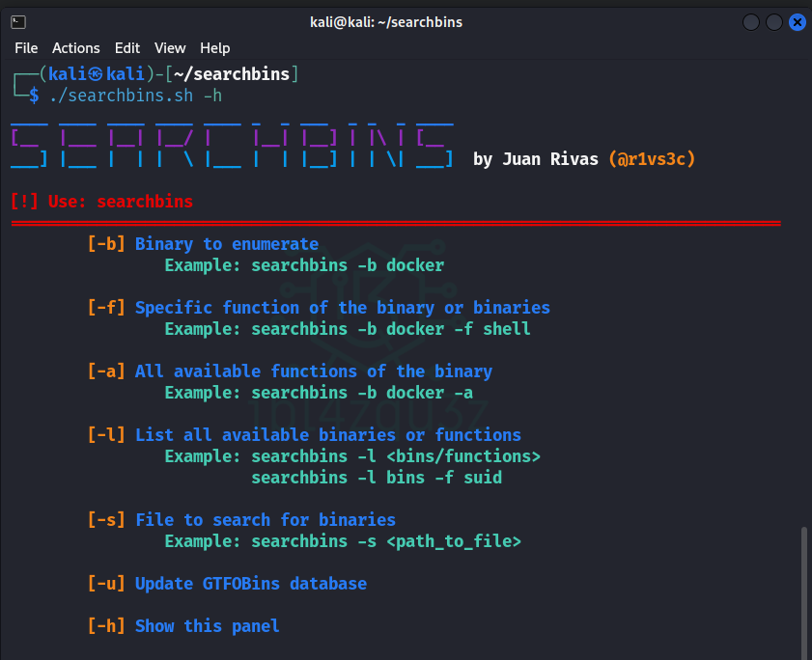Open the Edit menu
812x660 pixels.
coord(127,48)
